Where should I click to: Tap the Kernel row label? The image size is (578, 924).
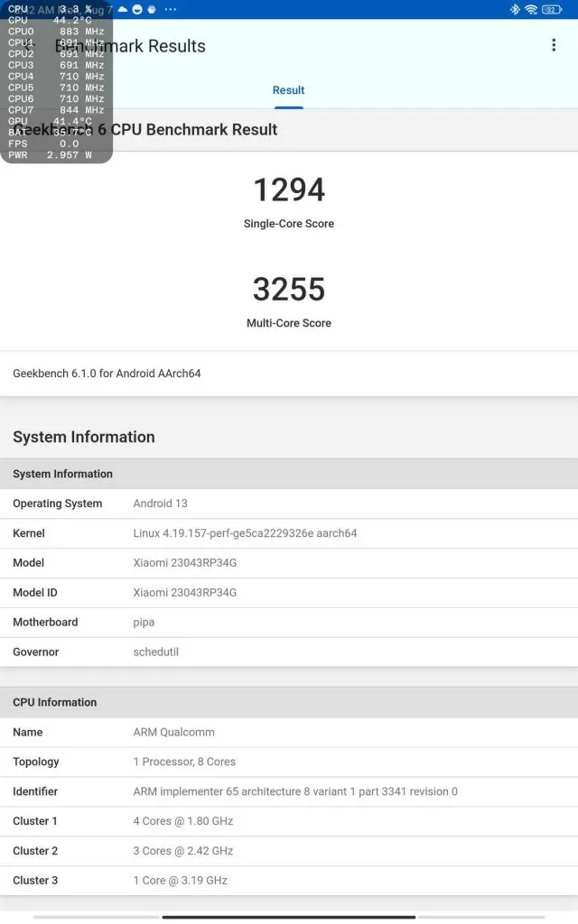pyautogui.click(x=29, y=533)
